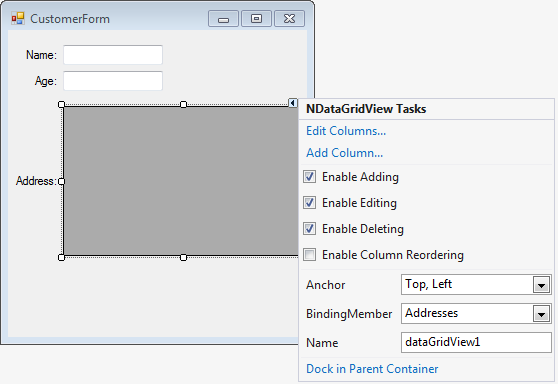
Task: Check Enable Column Reordering checkbox
Action: click(309, 254)
